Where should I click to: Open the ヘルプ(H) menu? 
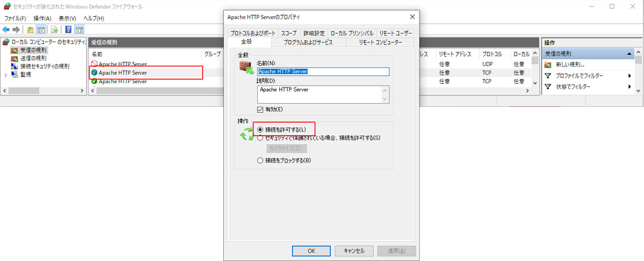pyautogui.click(x=94, y=19)
